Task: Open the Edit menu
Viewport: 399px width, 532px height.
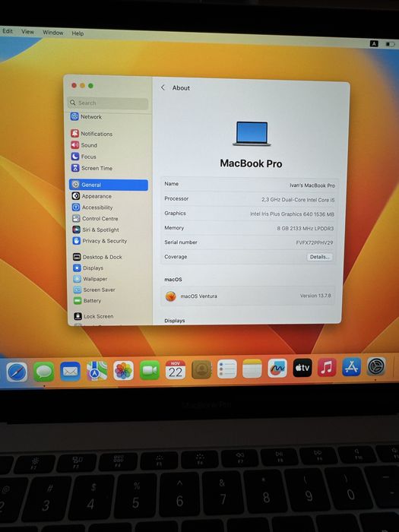Action: (x=8, y=31)
